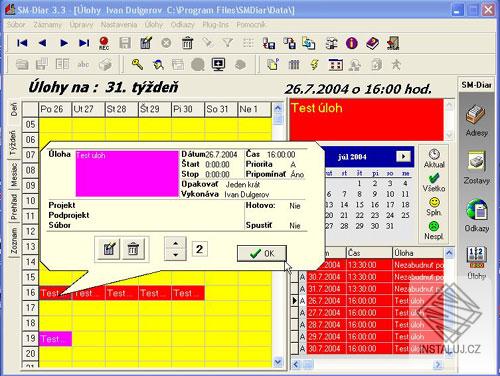
Task: Click the abc spelling icon
Action: (x=83, y=64)
